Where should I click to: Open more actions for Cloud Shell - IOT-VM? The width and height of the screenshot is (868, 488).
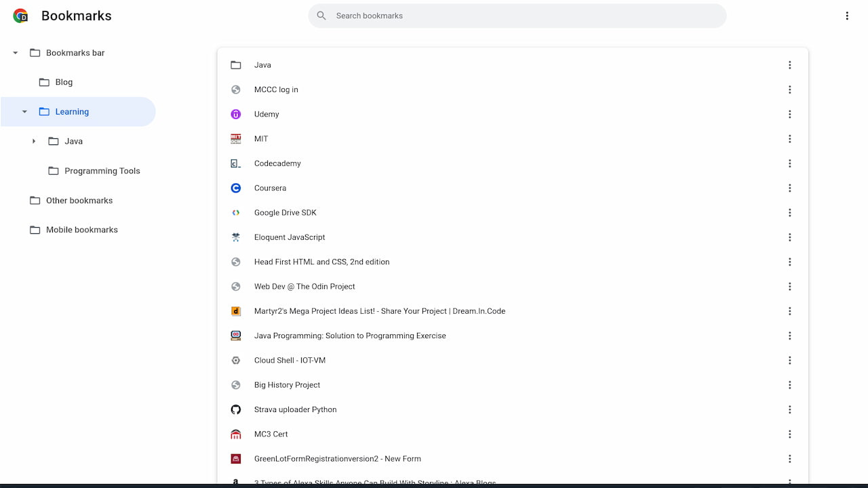789,361
